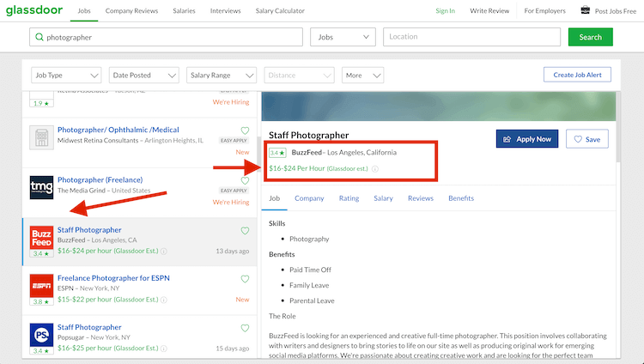The height and width of the screenshot is (364, 644).
Task: Toggle heart on Photographer/ Ophthalmic /Medical listing
Action: point(245,131)
